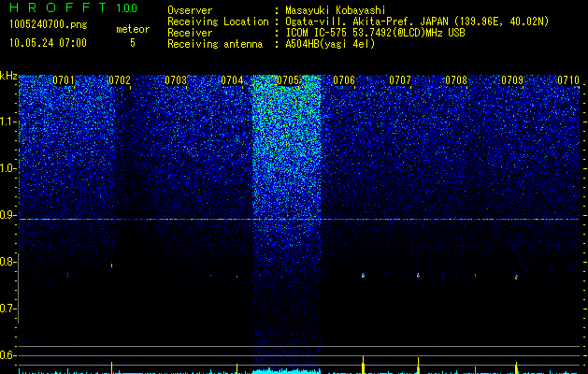Select the 0701 time marker
Viewport: 588px width, 374px height.
(x=64, y=80)
